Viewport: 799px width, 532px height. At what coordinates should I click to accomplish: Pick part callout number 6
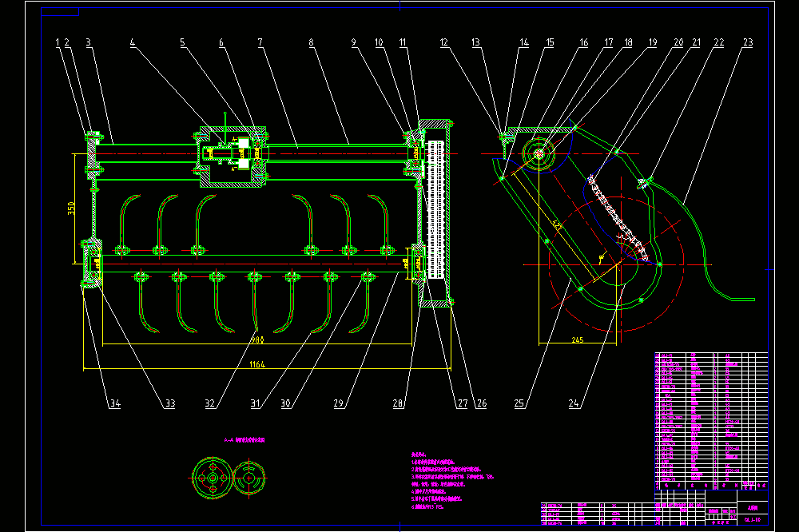tap(221, 43)
